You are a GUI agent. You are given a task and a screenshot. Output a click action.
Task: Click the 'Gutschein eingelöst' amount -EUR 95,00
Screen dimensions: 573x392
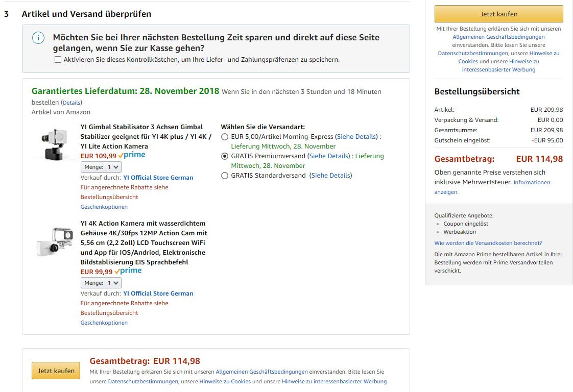(x=547, y=140)
